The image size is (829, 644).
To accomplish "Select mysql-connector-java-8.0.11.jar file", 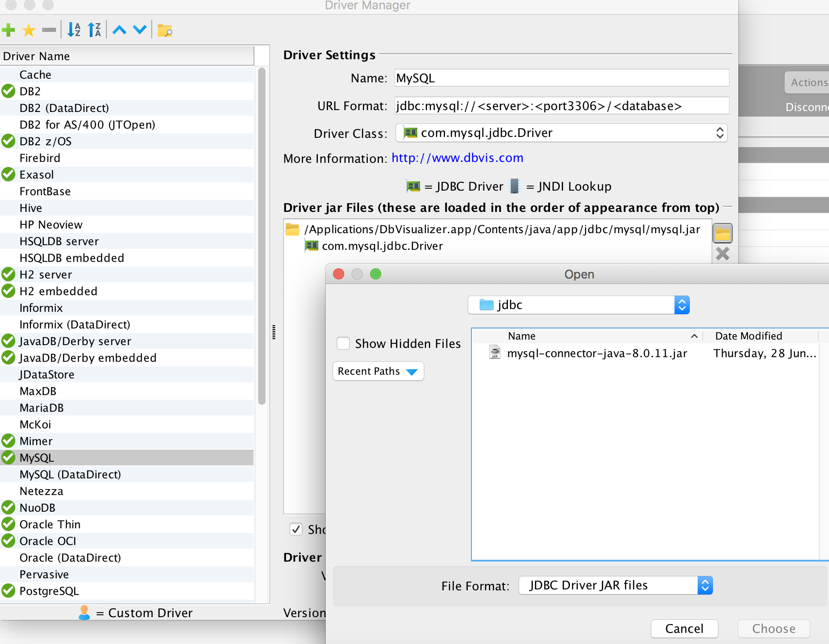I will click(597, 353).
